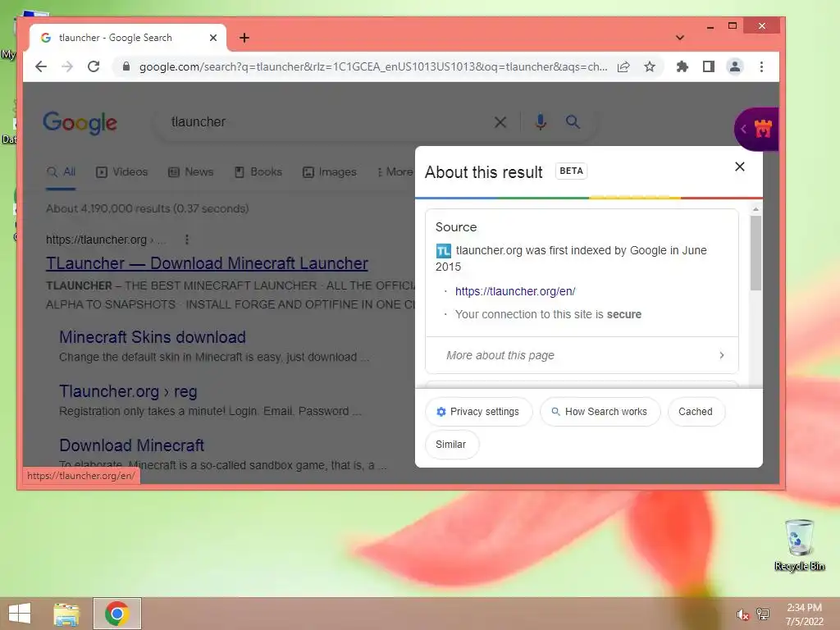840x630 pixels.
Task: Open the Windows Start button
Action: click(20, 614)
